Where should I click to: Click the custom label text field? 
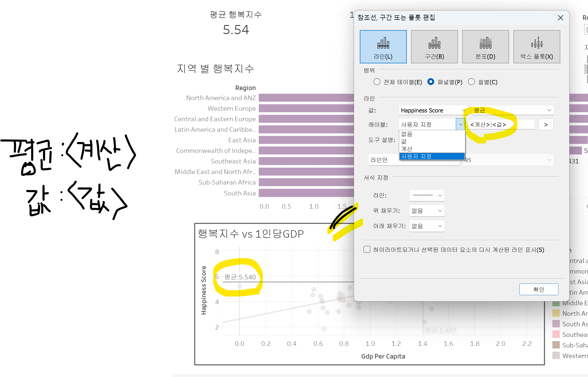(x=501, y=125)
